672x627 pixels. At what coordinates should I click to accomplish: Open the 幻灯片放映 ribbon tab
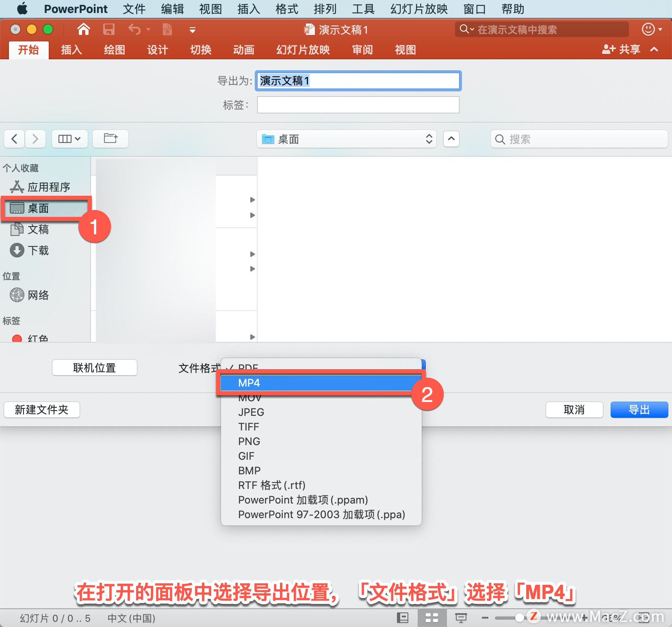coord(303,50)
